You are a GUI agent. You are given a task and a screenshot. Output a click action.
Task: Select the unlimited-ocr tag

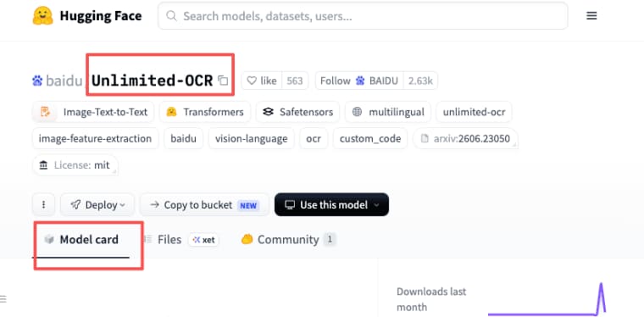(x=474, y=112)
